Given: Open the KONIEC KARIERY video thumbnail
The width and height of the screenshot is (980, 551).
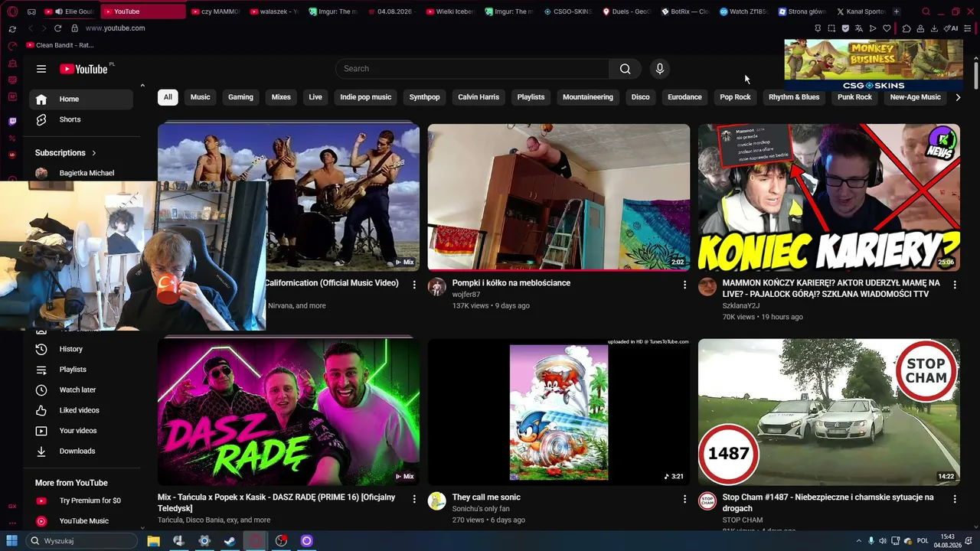Looking at the screenshot, I should pyautogui.click(x=829, y=197).
